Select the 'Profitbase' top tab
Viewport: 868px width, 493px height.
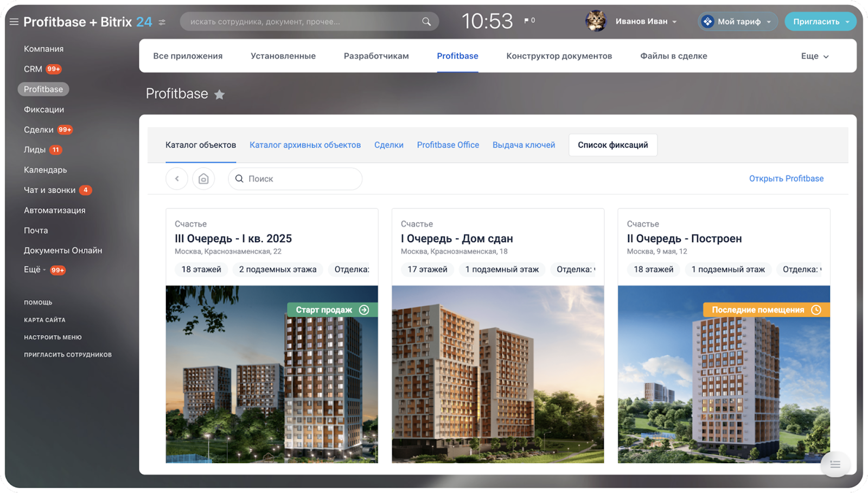(x=457, y=56)
